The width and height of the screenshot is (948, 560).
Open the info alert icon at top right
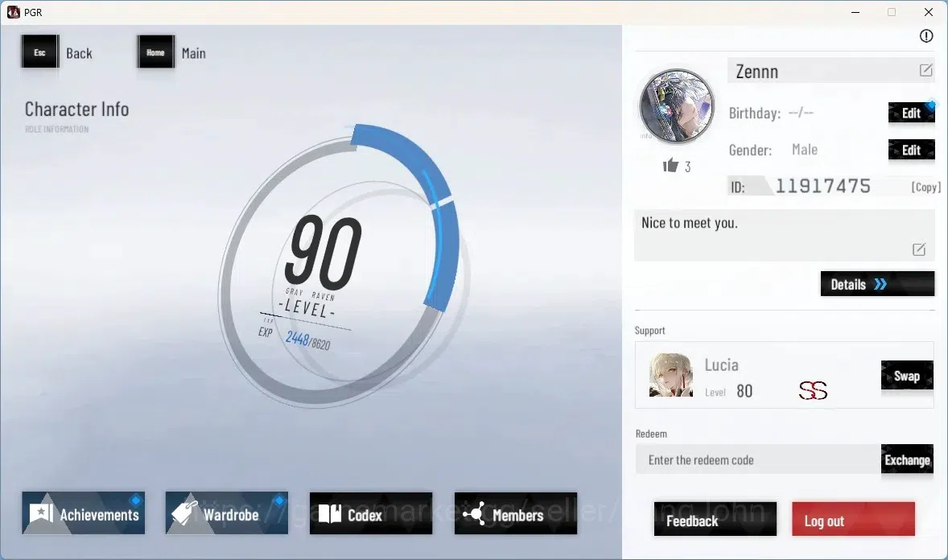[925, 35]
